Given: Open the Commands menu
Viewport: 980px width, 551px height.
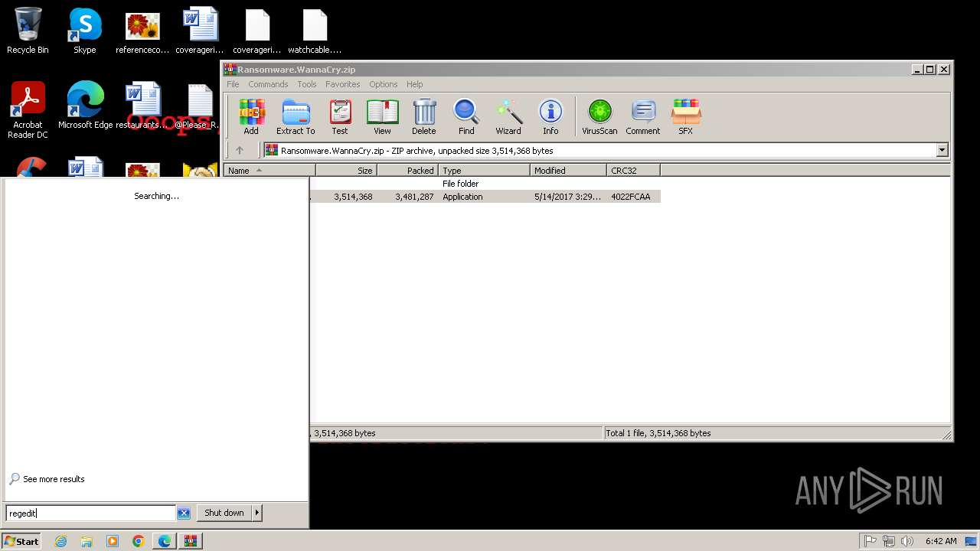Looking at the screenshot, I should 268,84.
